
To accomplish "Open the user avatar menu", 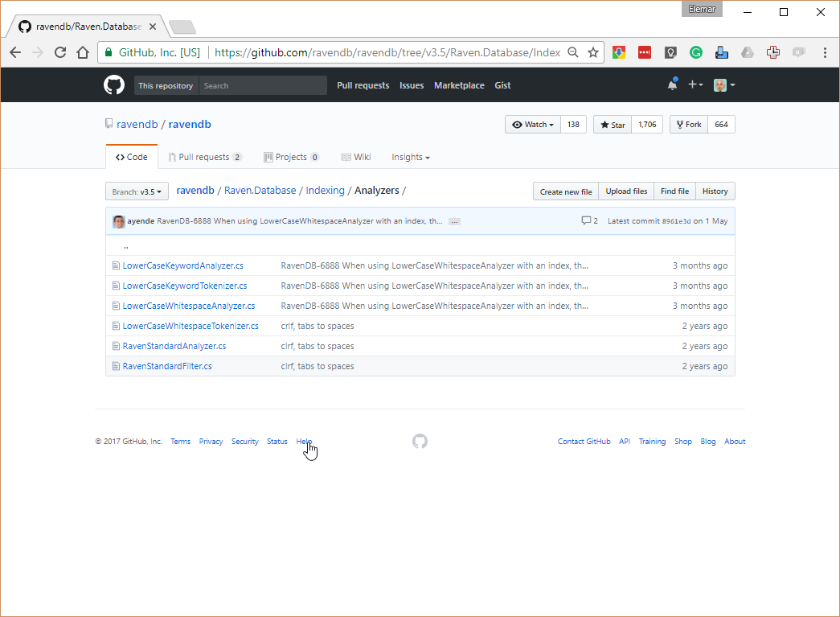I will click(x=724, y=84).
